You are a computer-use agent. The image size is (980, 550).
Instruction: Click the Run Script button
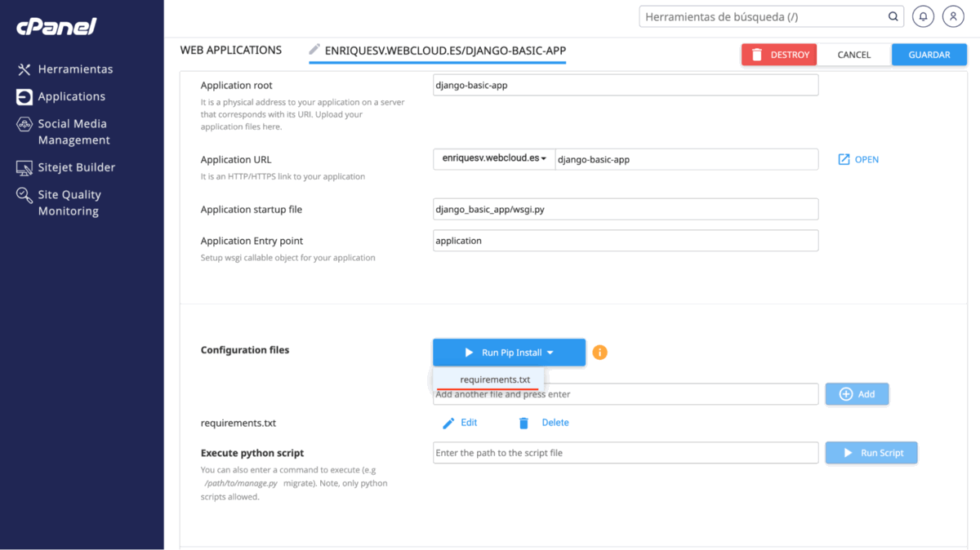pos(871,453)
